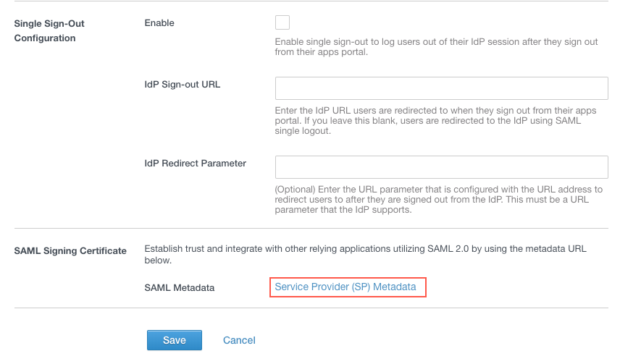Image resolution: width=641 pixels, height=364 pixels.
Task: Click the IdP Redirect Parameter label
Action: [x=196, y=164]
